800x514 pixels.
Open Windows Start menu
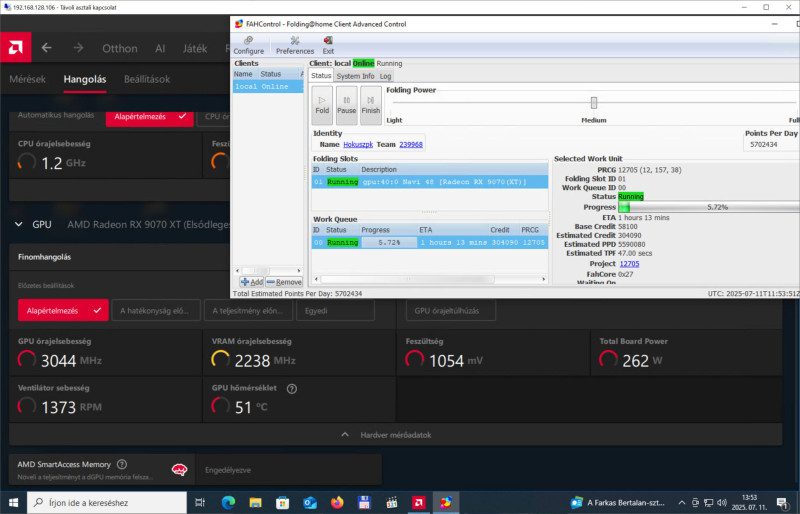(x=13, y=503)
